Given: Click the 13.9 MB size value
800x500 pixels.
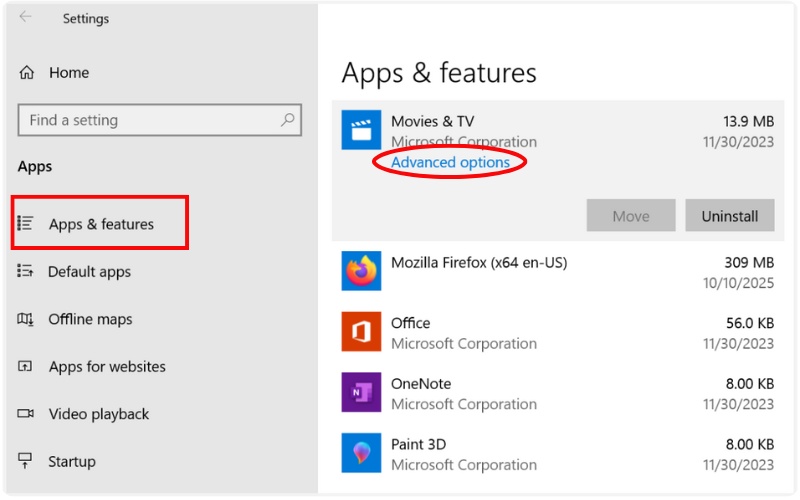Looking at the screenshot, I should (748, 121).
